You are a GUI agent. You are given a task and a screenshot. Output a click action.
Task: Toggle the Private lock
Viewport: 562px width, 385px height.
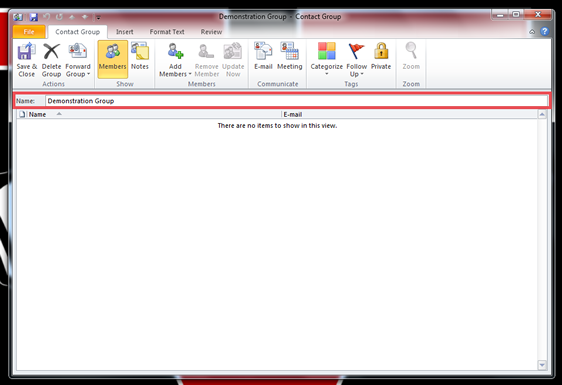(x=381, y=57)
